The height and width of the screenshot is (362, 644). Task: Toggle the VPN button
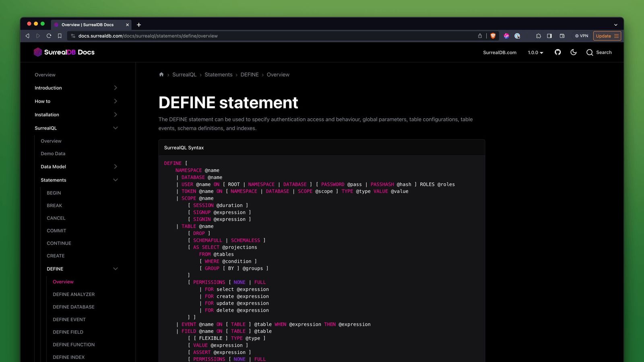(582, 36)
